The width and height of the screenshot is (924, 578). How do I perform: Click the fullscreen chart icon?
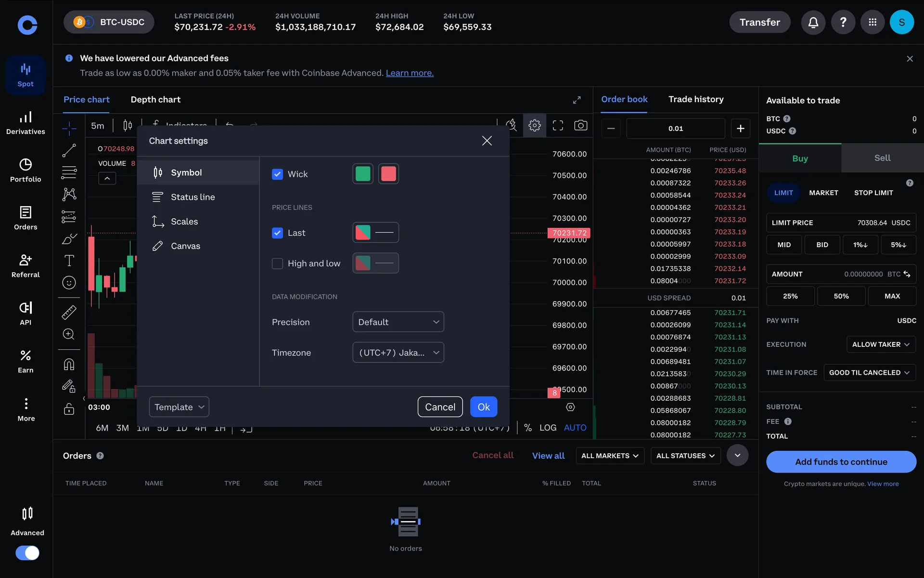pyautogui.click(x=558, y=126)
